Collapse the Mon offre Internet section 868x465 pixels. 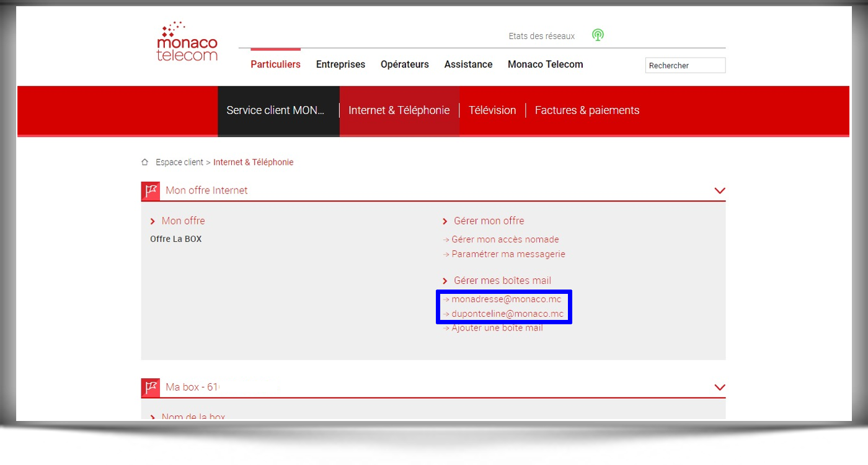[719, 190]
